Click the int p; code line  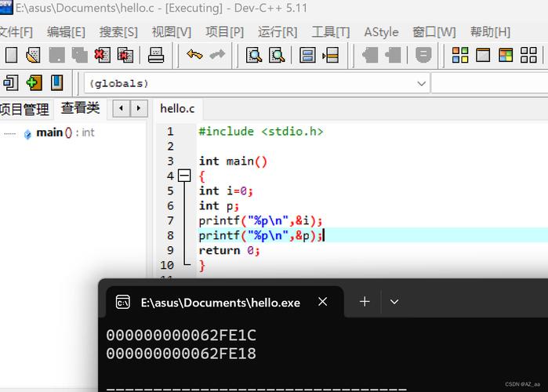tap(219, 205)
